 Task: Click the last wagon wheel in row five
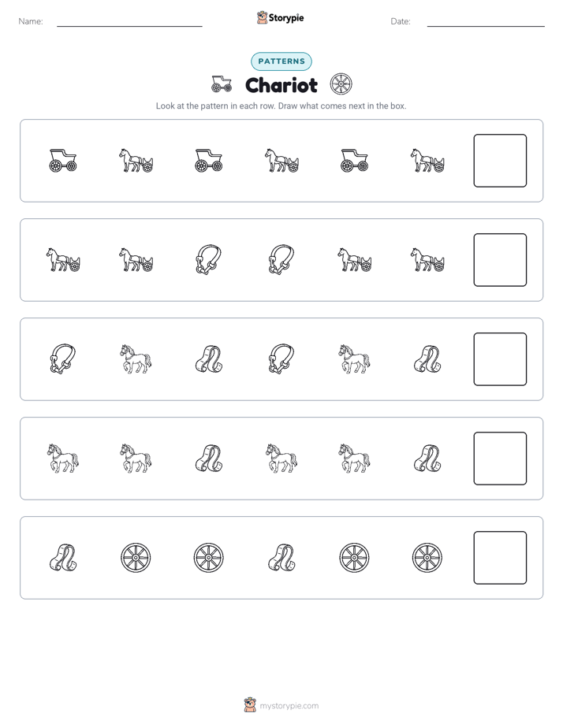[427, 558]
